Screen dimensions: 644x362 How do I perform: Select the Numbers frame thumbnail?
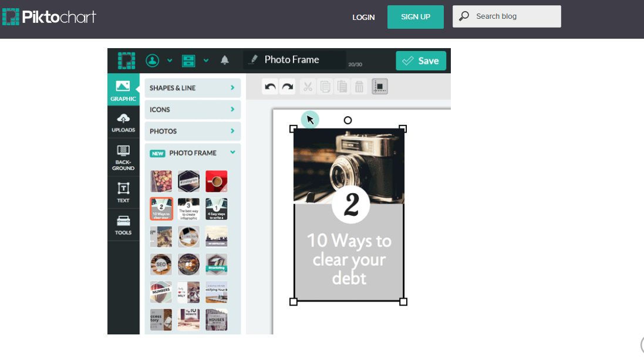pos(161,292)
